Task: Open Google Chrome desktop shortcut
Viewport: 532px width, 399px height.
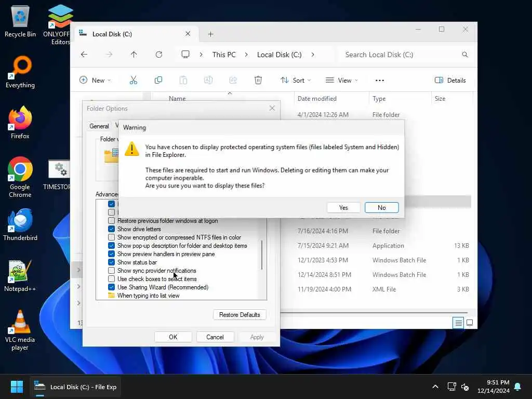Action: 20,177
